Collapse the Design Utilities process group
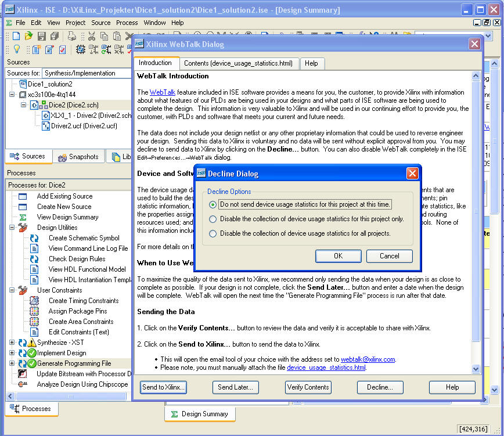The width and height of the screenshot is (504, 436). [12, 228]
